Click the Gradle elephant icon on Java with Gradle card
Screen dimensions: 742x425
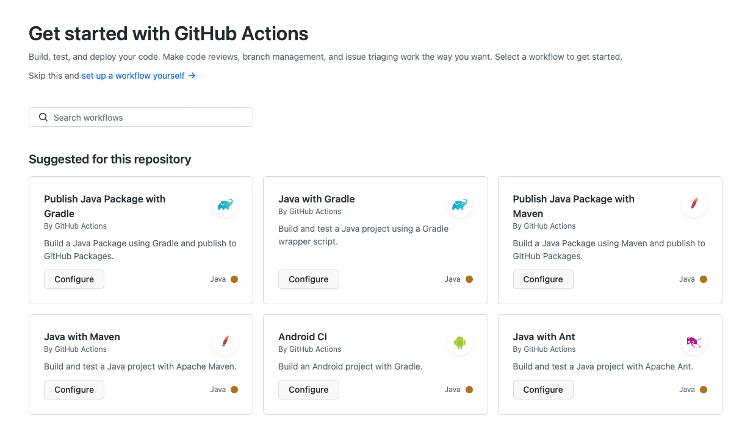[x=459, y=206]
